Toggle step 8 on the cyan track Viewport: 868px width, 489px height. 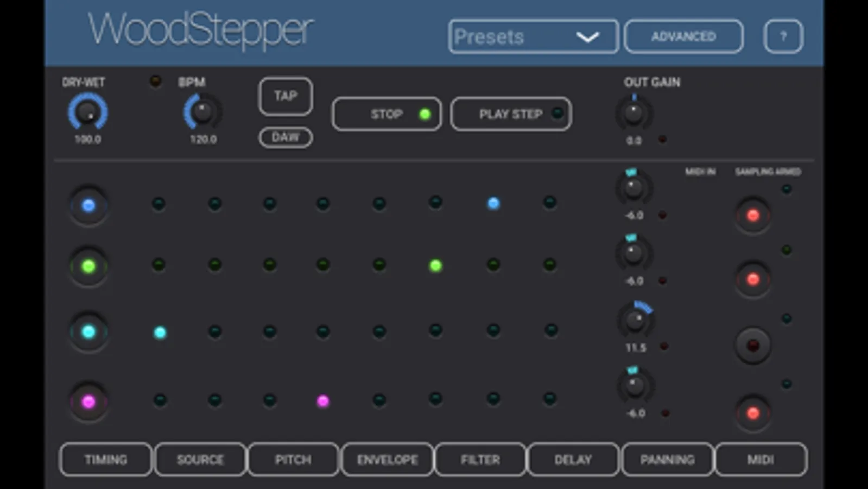[x=551, y=330]
